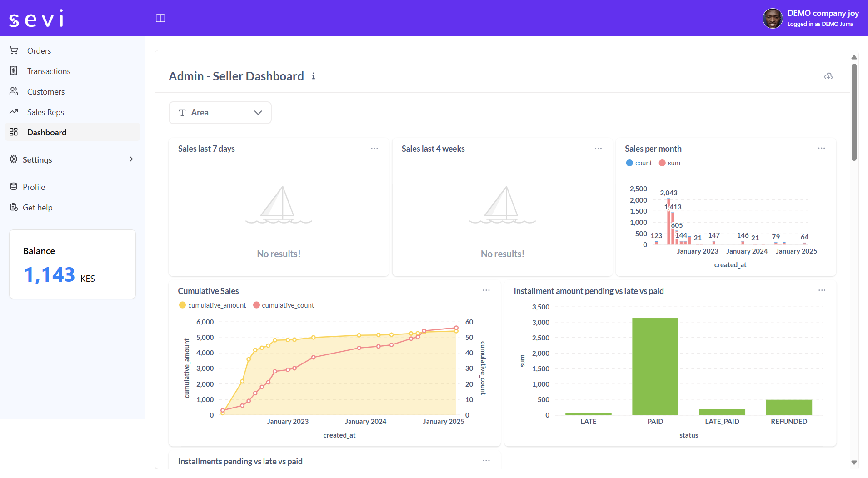Screen dimensions: 868x478
Task: Click the Dashboard grid icon
Action: click(14, 132)
